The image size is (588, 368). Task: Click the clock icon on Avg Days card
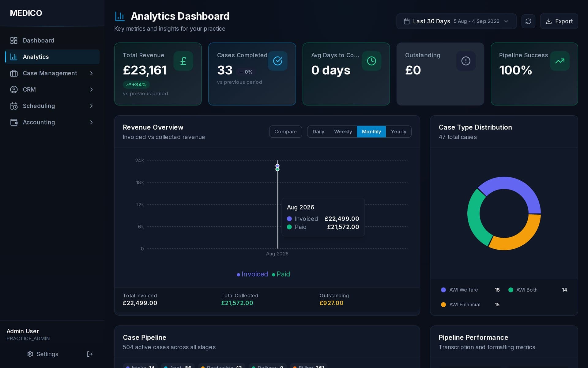coord(371,61)
